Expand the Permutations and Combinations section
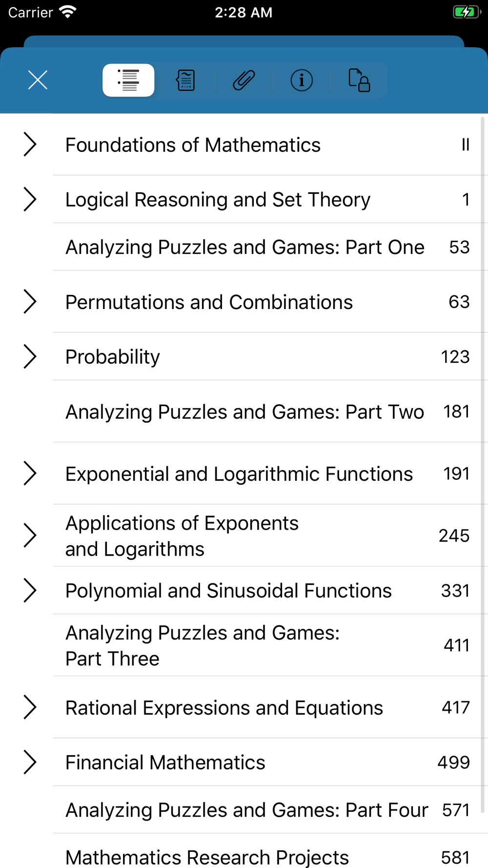 click(30, 302)
